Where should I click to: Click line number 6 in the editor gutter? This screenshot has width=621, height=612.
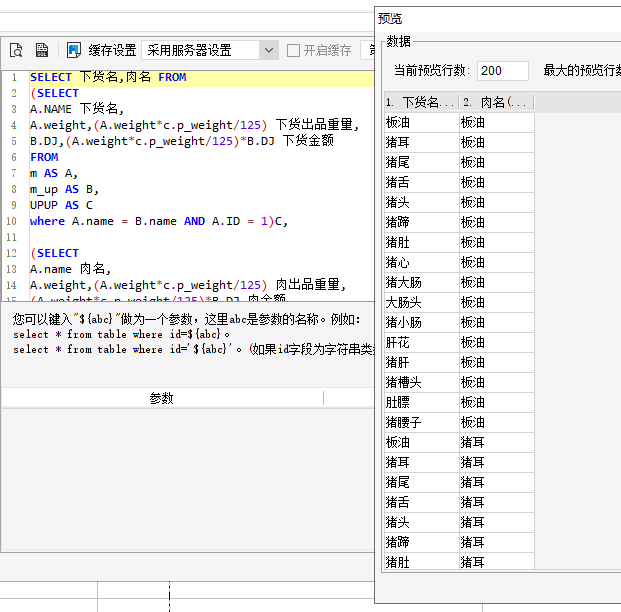click(x=13, y=157)
